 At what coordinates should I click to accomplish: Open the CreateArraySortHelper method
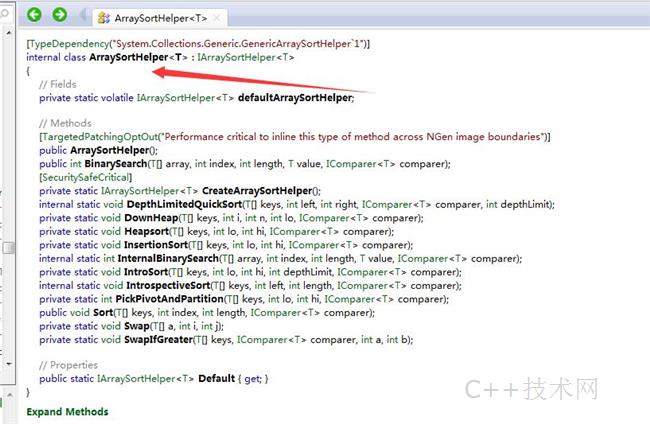[x=257, y=191]
